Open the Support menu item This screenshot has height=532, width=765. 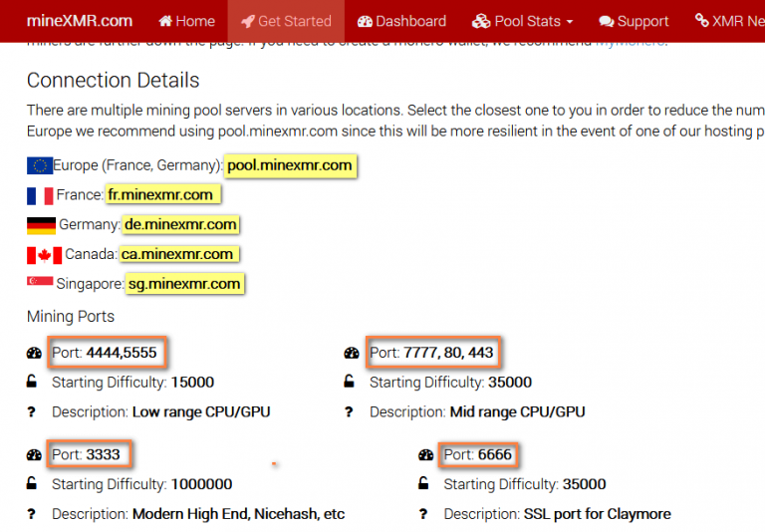pos(634,21)
